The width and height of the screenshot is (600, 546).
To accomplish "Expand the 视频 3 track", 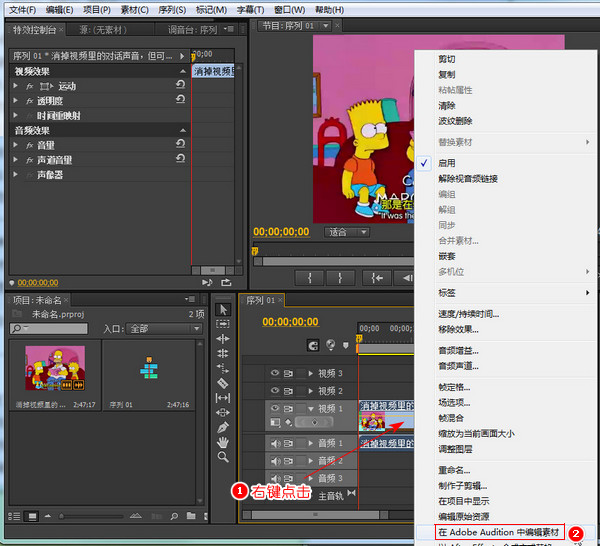I will click(311, 373).
